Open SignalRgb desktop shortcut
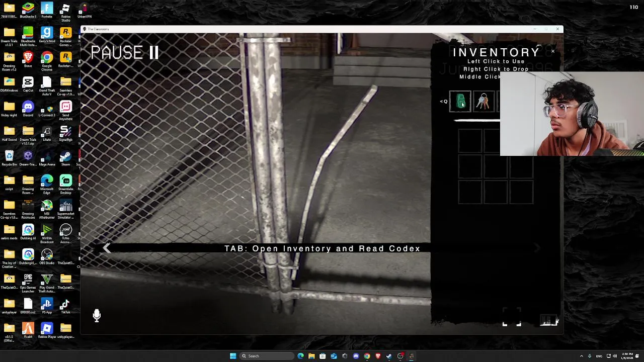The height and width of the screenshot is (362, 644). pyautogui.click(x=66, y=134)
